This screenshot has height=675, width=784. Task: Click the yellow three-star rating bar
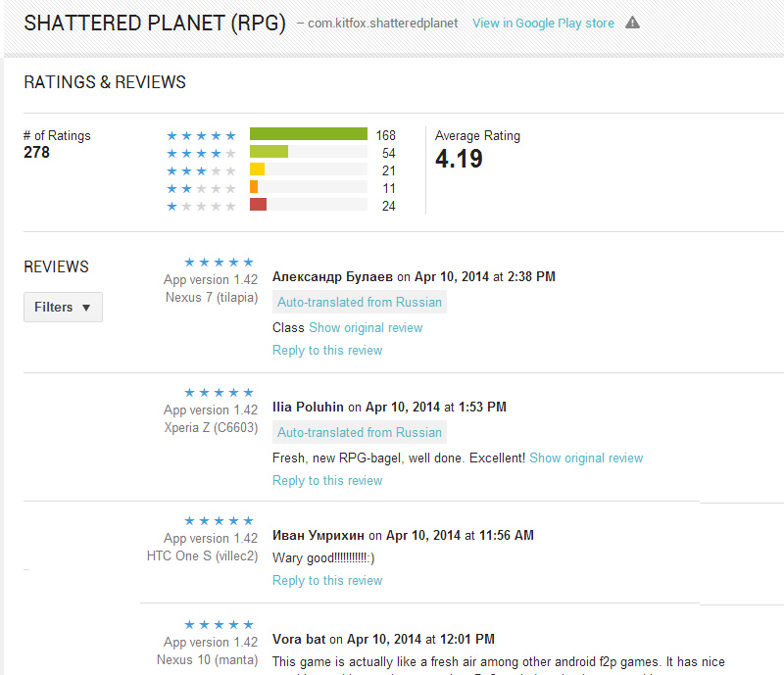point(257,169)
